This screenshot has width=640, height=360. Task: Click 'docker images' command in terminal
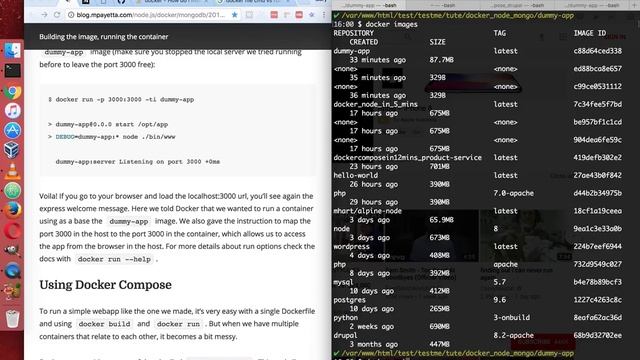click(391, 24)
